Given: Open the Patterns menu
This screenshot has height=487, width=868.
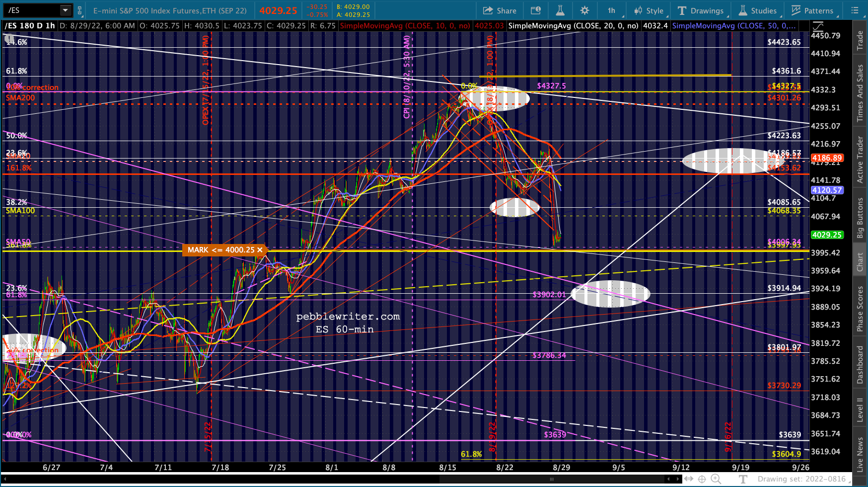Looking at the screenshot, I should [x=812, y=10].
